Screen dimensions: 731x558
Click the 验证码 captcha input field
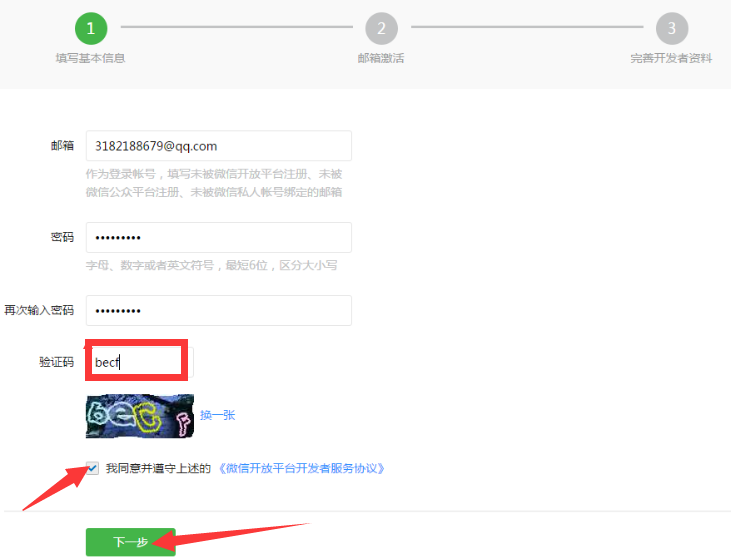(x=139, y=362)
